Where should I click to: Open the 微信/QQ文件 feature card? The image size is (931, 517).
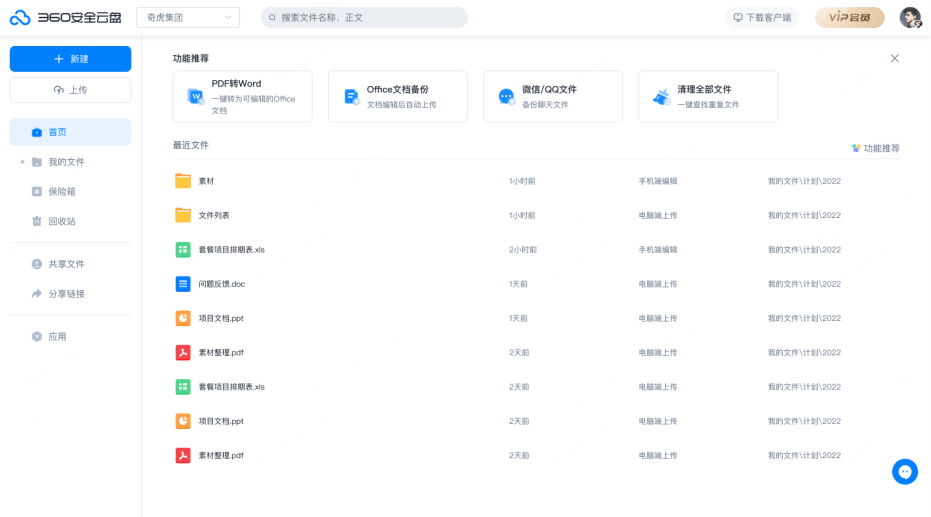(553, 96)
